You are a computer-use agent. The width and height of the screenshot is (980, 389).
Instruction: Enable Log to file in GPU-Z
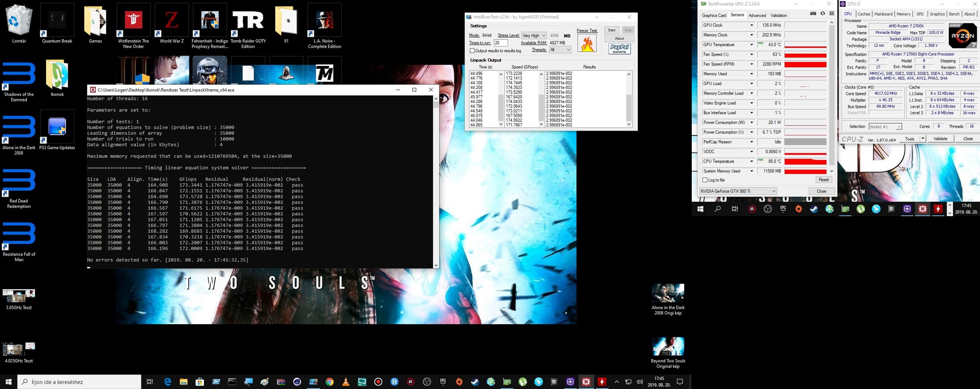tap(705, 180)
